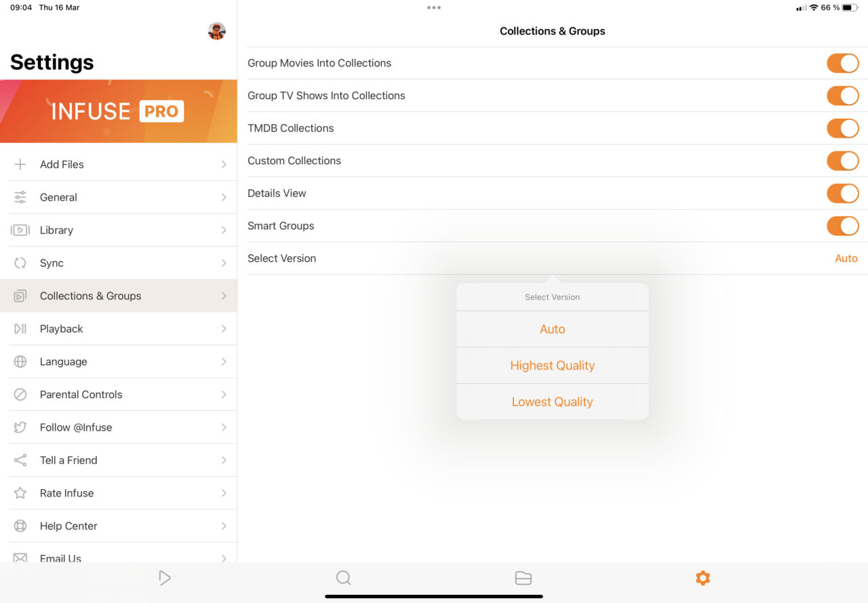The image size is (868, 603).
Task: Tap the Rate Infuse star icon
Action: [x=20, y=493]
